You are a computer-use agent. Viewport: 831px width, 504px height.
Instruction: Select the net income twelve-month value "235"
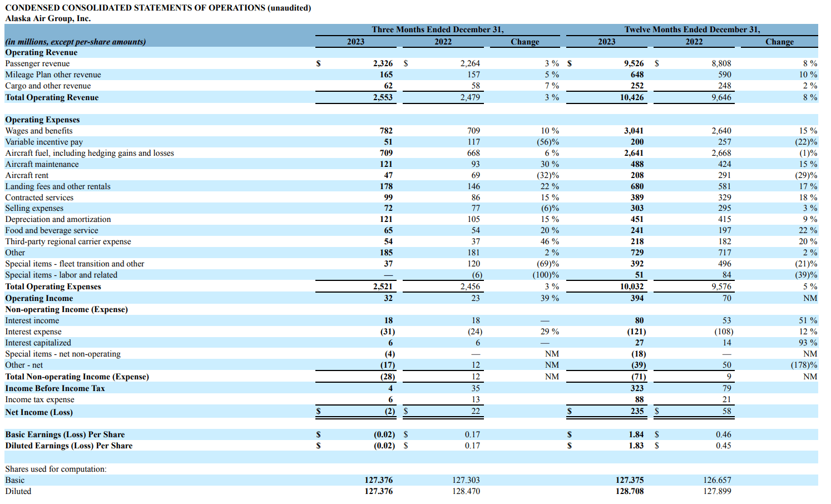click(x=637, y=411)
